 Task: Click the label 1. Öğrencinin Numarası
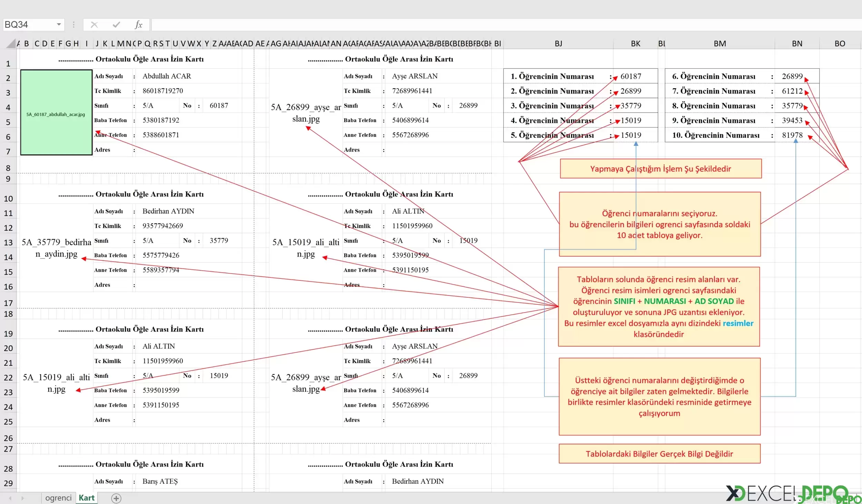[x=552, y=76]
